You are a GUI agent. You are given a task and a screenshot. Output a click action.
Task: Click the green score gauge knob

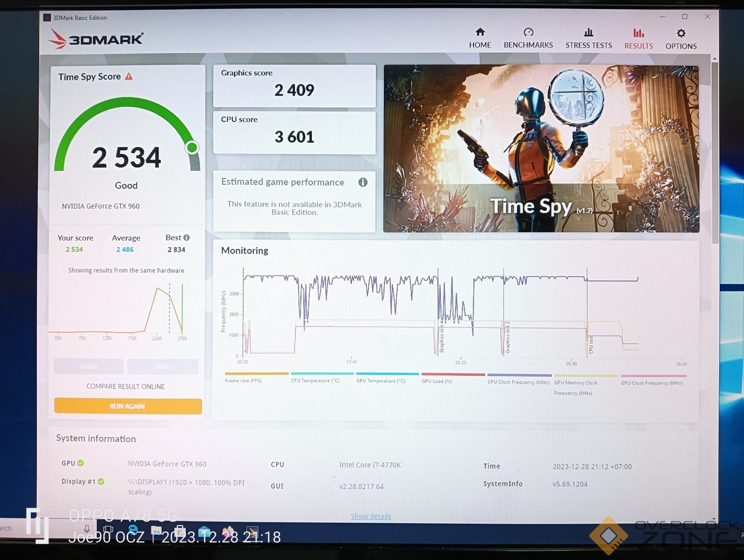(x=192, y=147)
